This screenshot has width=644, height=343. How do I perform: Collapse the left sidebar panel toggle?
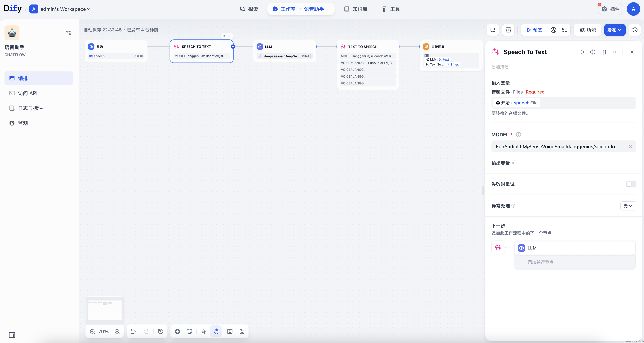[12, 335]
